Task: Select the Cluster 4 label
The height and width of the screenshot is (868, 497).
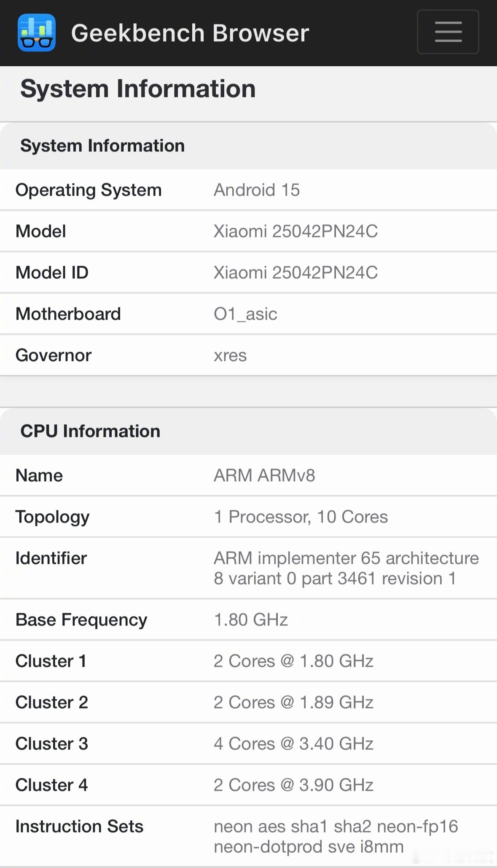Action: coord(52,785)
